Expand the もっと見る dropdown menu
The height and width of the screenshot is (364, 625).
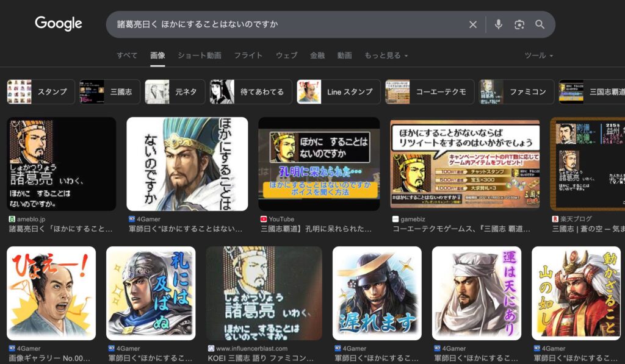386,55
